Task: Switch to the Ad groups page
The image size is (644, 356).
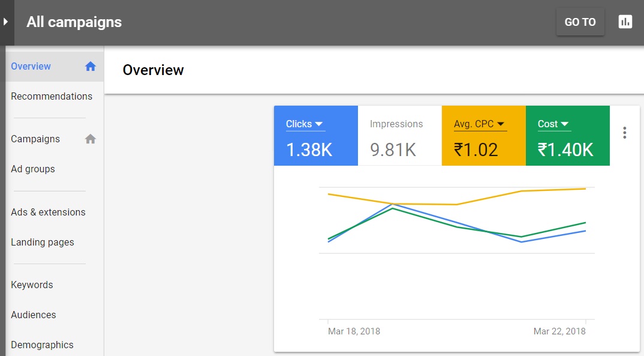Action: [x=32, y=169]
